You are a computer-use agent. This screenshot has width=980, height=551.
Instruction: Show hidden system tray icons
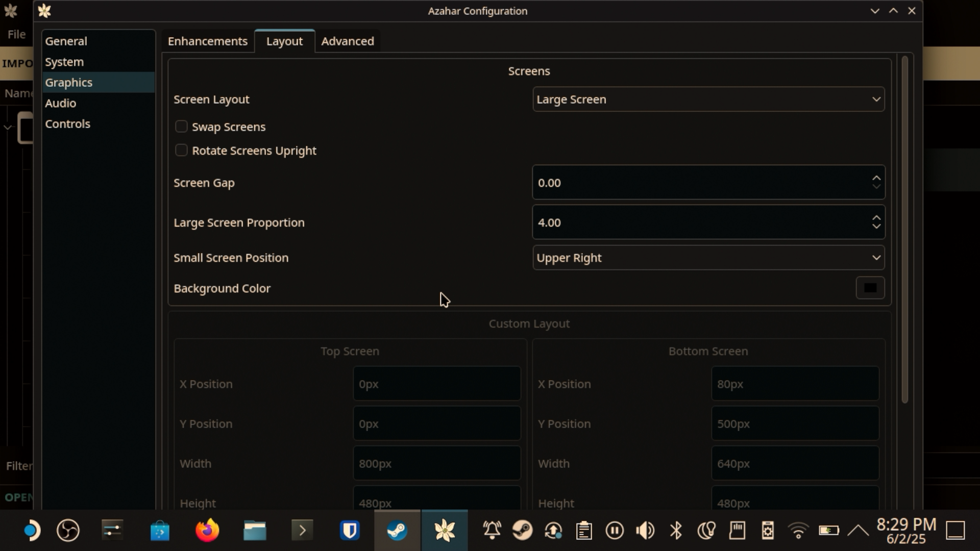(859, 531)
